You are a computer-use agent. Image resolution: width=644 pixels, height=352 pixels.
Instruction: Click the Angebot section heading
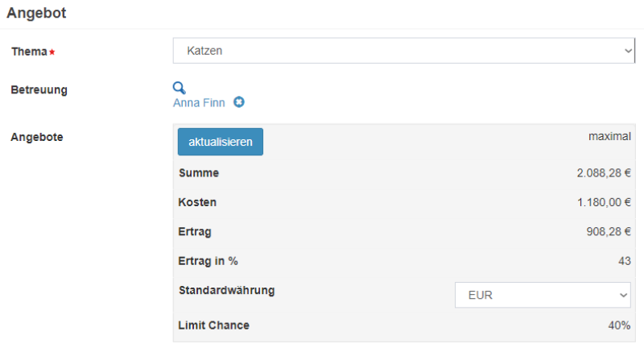point(36,13)
